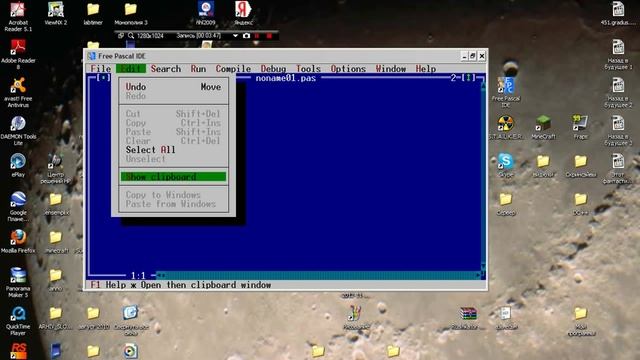The image size is (640, 360).
Task: Pause recording with red pause button
Action: [x=257, y=36]
